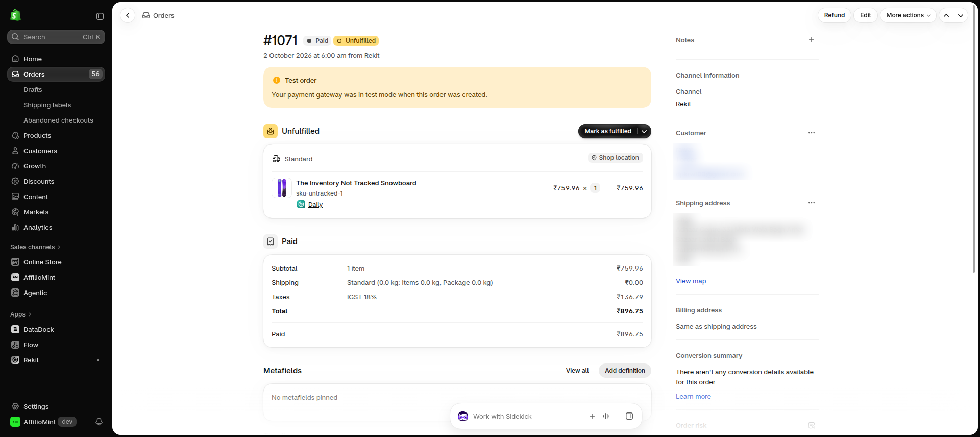The image size is (980, 437).
Task: Click the Refund button
Action: coord(835,15)
